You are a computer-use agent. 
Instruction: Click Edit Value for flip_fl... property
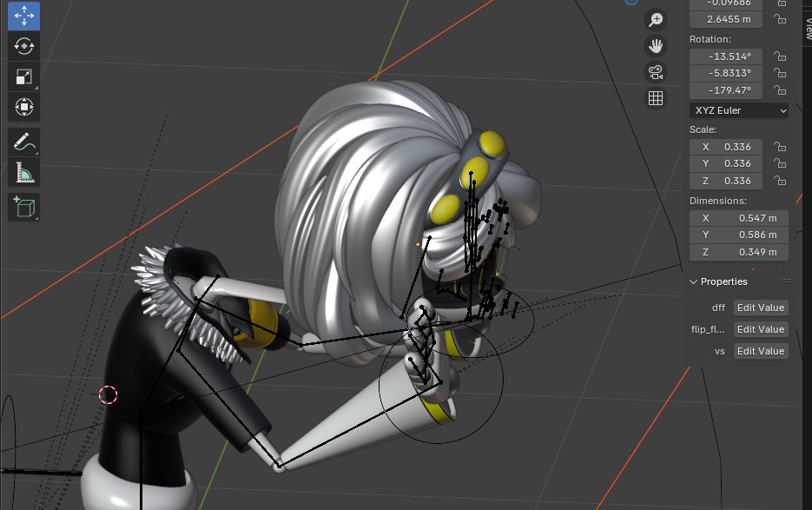761,329
